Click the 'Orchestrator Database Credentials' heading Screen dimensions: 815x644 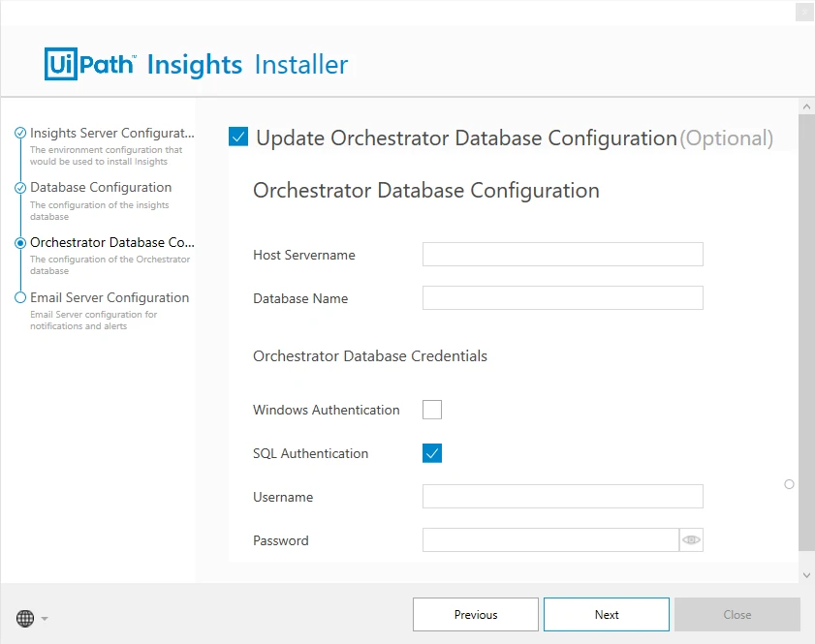[x=370, y=355]
